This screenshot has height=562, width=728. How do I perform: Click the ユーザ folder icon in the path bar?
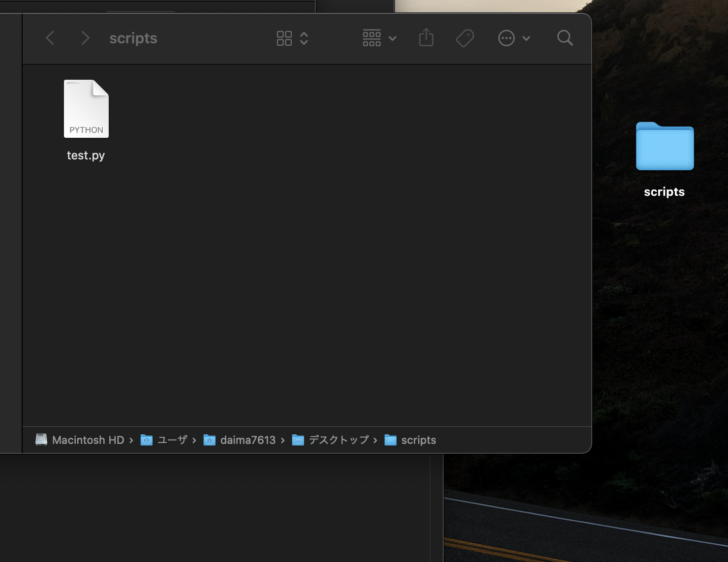146,440
